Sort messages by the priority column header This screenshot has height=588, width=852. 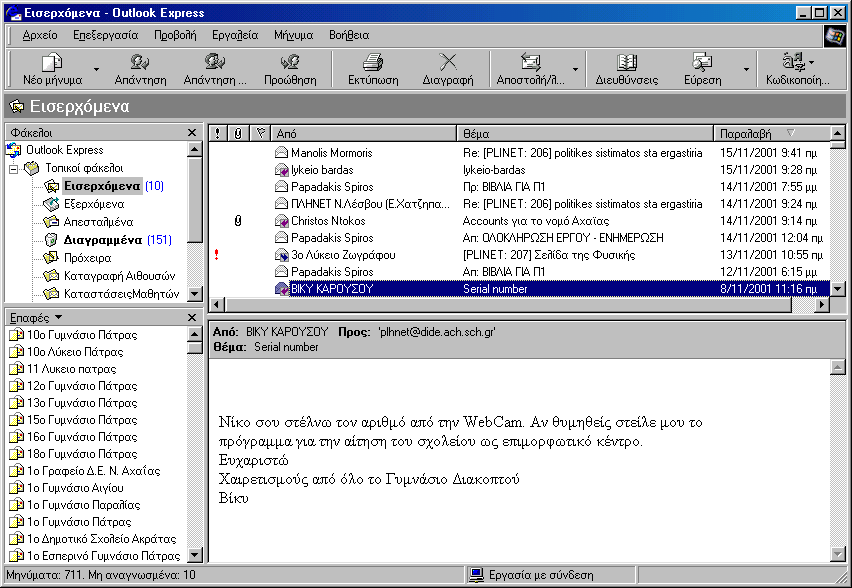[217, 133]
